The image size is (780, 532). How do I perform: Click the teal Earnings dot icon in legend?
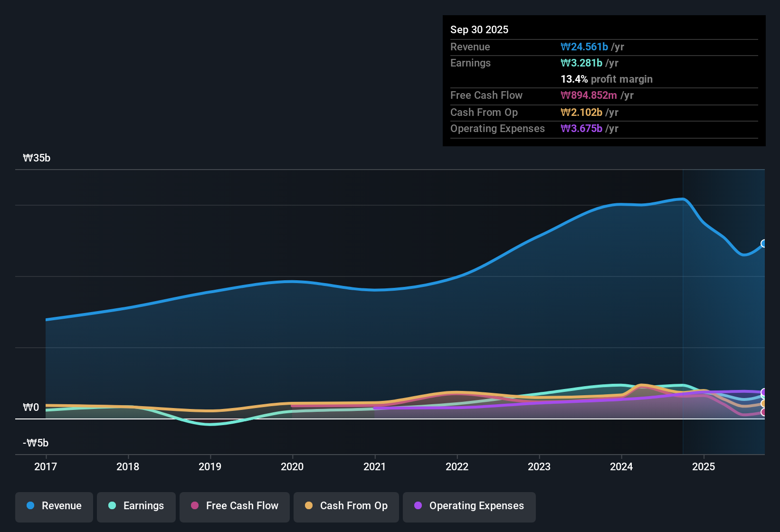tap(112, 506)
